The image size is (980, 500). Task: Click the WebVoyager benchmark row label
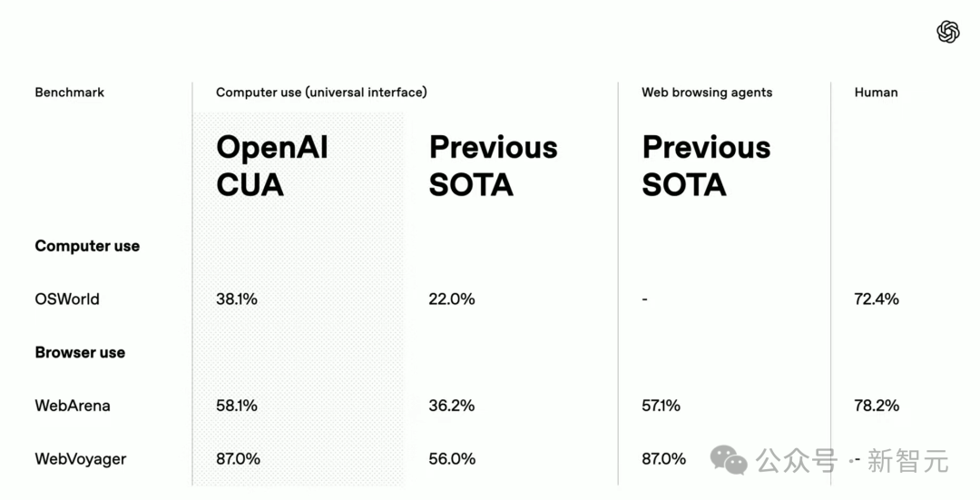coord(81,459)
